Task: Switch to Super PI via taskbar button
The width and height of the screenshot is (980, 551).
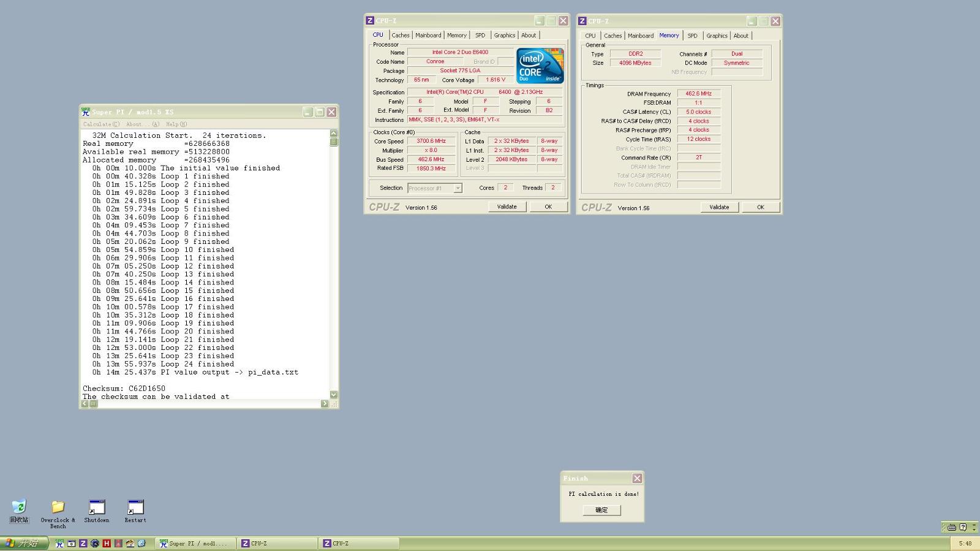Action: [x=195, y=543]
